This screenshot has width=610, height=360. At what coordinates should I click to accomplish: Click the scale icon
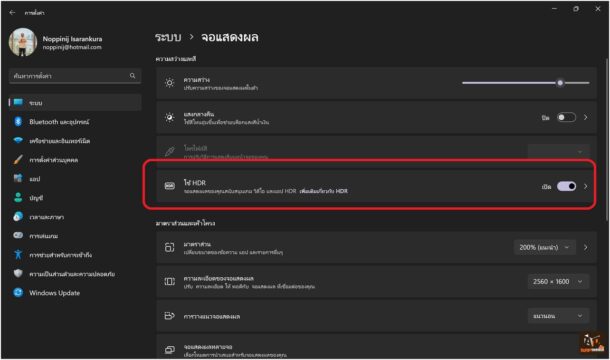(x=169, y=247)
